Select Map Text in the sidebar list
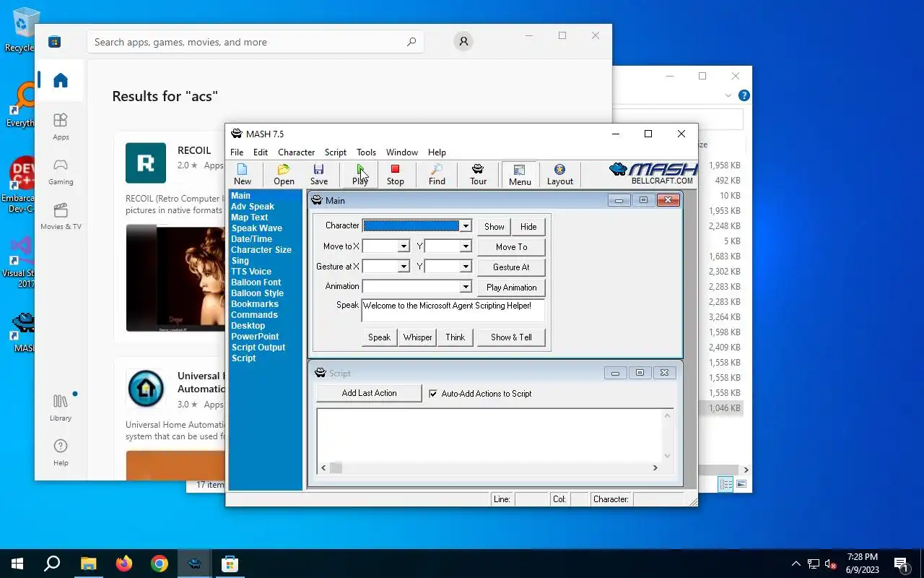 pyautogui.click(x=249, y=217)
